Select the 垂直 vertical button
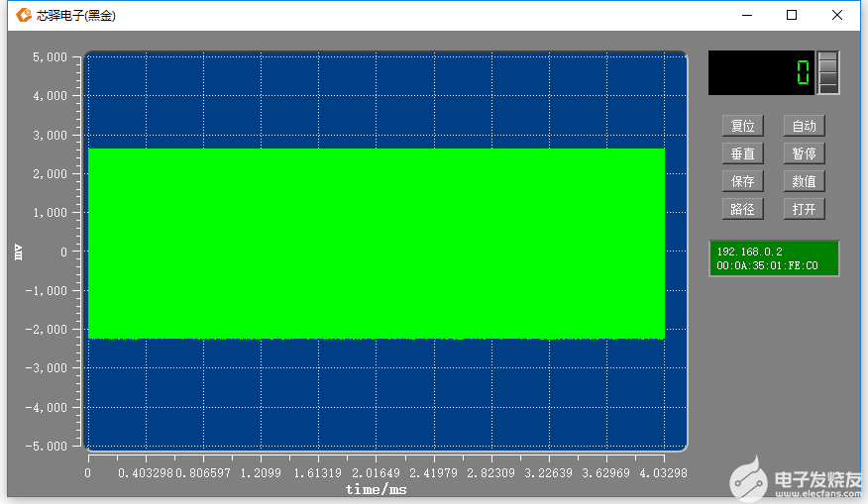The image size is (868, 504). pyautogui.click(x=742, y=153)
